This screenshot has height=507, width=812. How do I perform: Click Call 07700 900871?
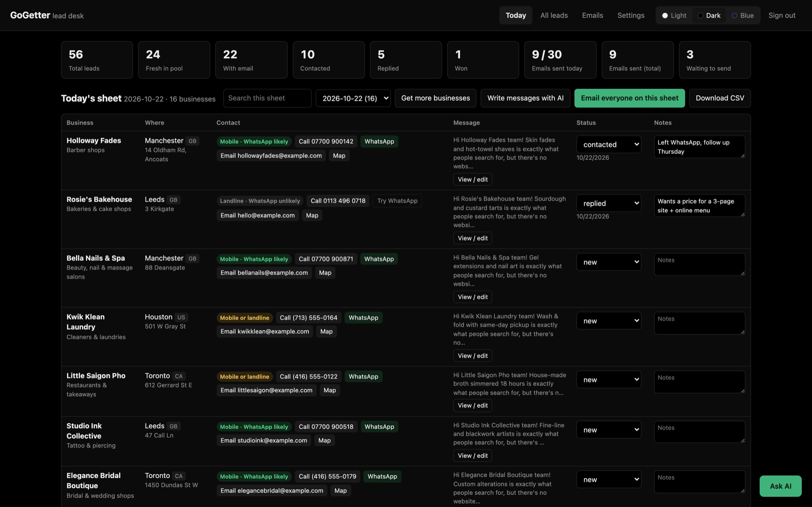click(x=326, y=259)
